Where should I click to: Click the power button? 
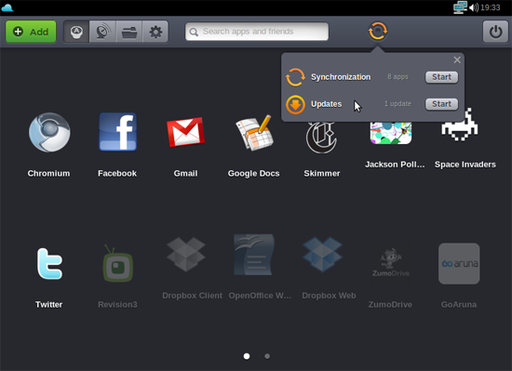tap(495, 32)
